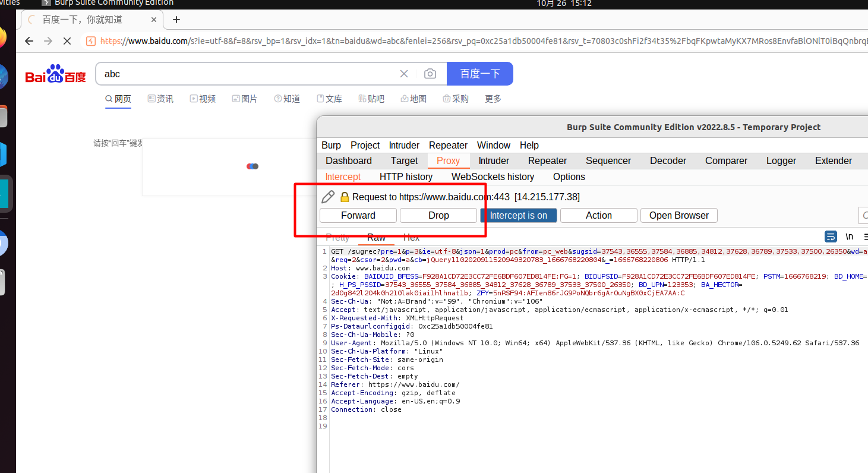This screenshot has width=868, height=473.
Task: Open Baidu camera image search
Action: click(430, 74)
